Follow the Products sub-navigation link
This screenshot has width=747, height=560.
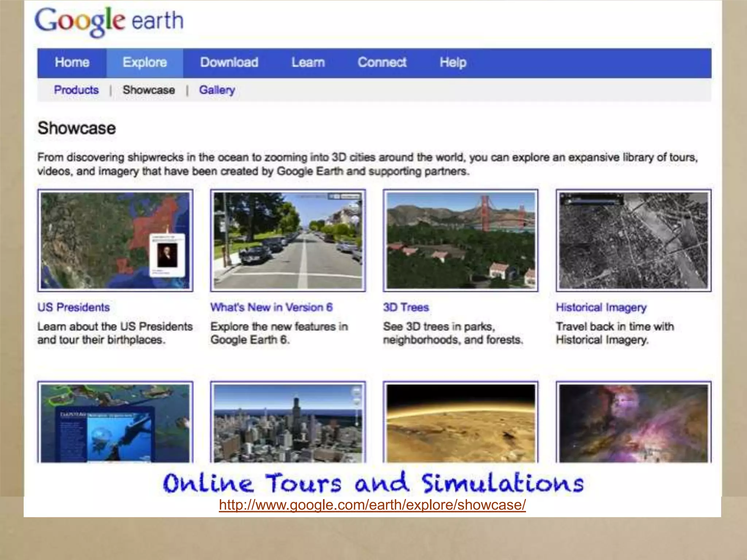(76, 90)
